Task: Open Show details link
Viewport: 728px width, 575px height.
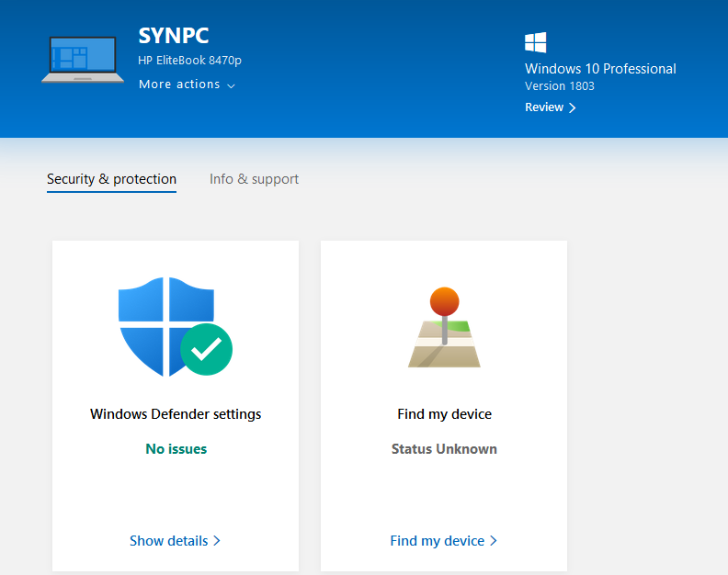Action: [175, 541]
